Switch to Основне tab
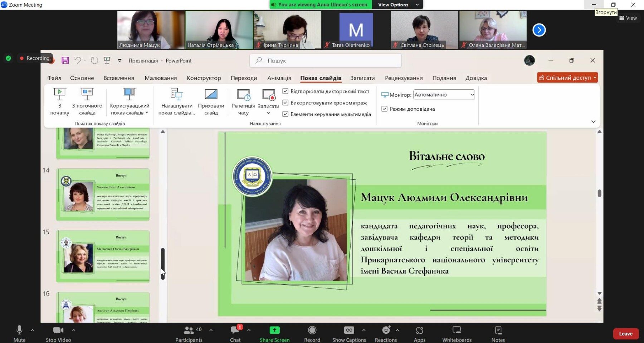This screenshot has width=644, height=343. coord(82,78)
